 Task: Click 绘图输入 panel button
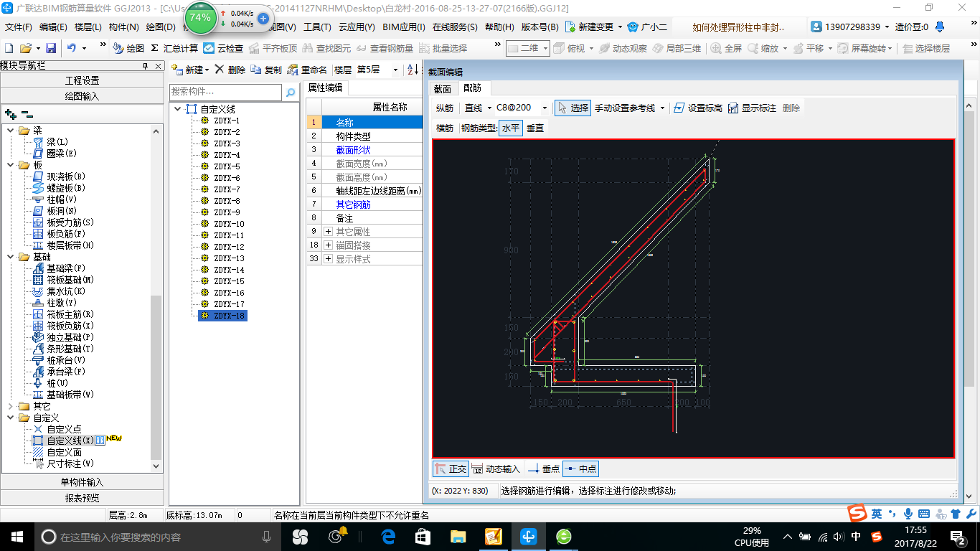pos(83,96)
